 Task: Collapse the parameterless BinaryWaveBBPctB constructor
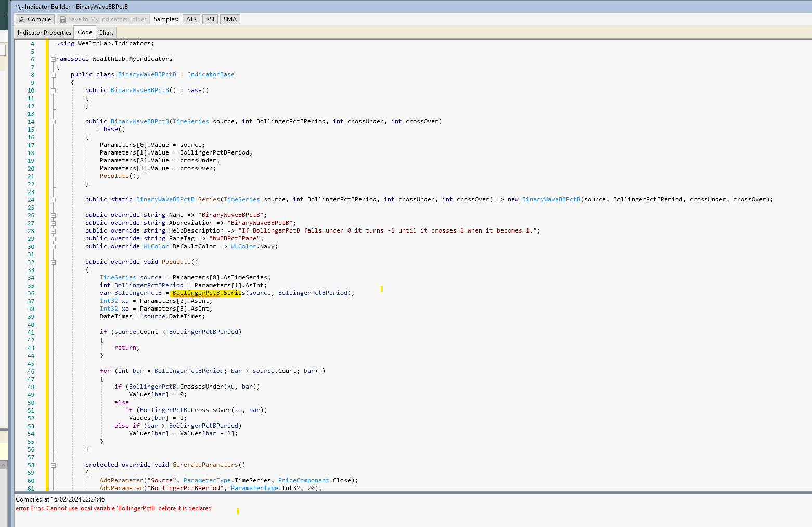click(53, 91)
